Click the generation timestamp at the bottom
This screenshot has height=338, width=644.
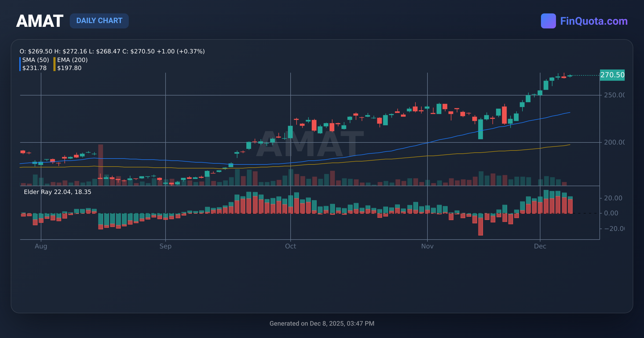coord(322,324)
